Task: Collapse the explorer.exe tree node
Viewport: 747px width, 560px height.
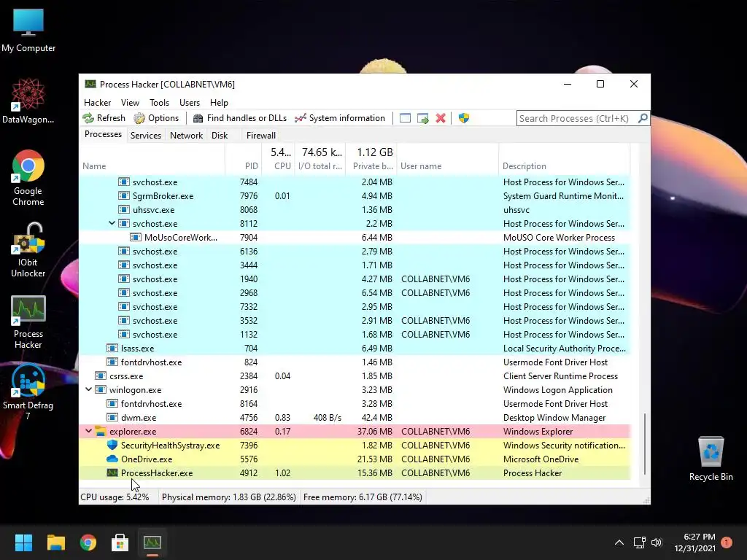Action: pyautogui.click(x=88, y=431)
